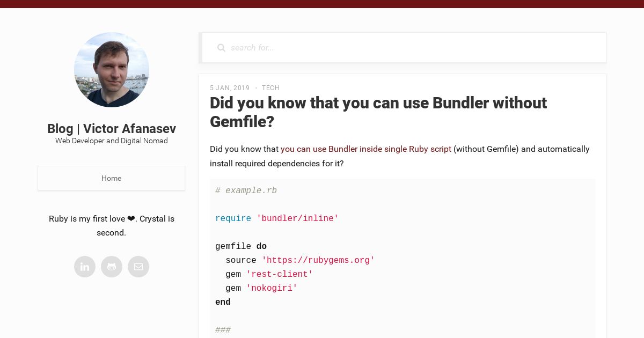Viewport: 644px width, 338px height.
Task: Open the "Blog | Victor Afanasev" title
Action: click(x=112, y=129)
